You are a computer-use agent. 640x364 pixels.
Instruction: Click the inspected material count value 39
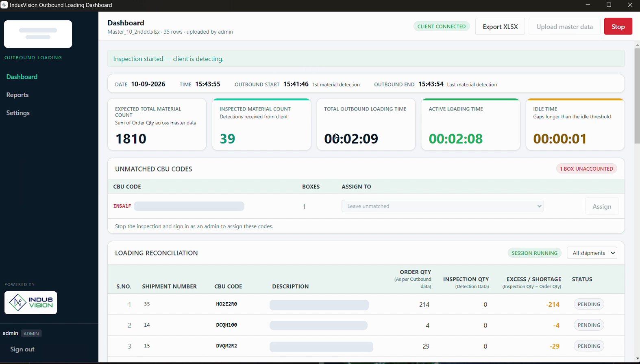[x=227, y=139]
